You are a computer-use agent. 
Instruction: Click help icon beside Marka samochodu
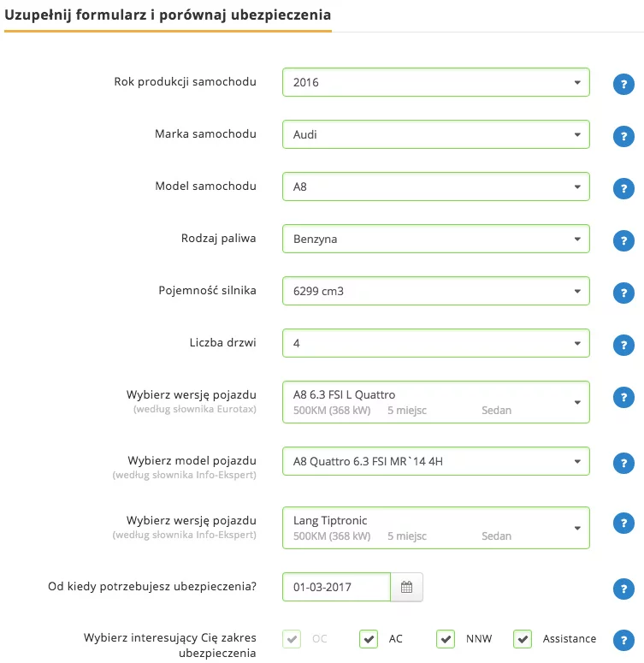[x=623, y=136]
